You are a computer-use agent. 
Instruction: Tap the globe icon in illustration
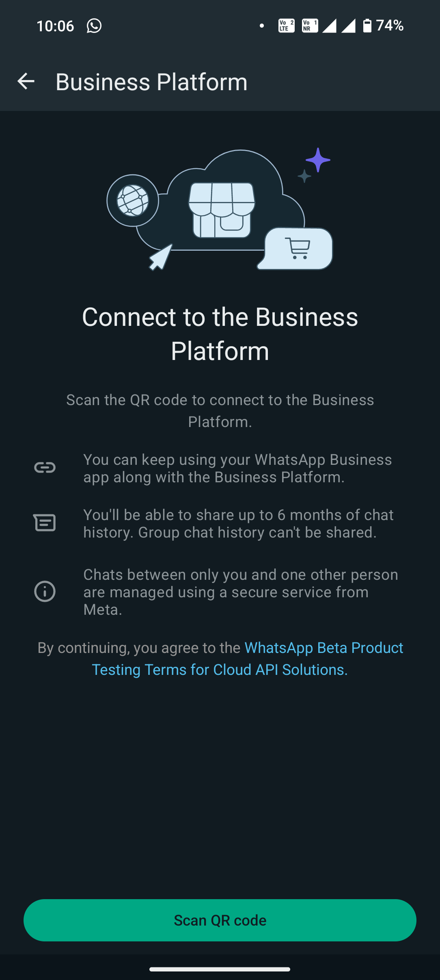[133, 200]
